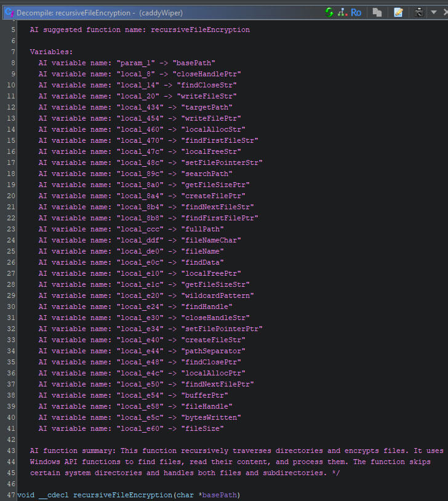
Task: Click the Decompile window title icon
Action: [10, 13]
